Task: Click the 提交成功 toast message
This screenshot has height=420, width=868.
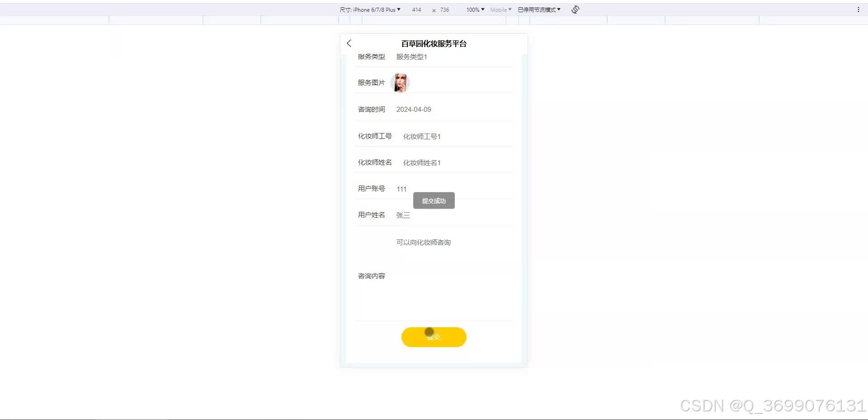Action: 434,200
